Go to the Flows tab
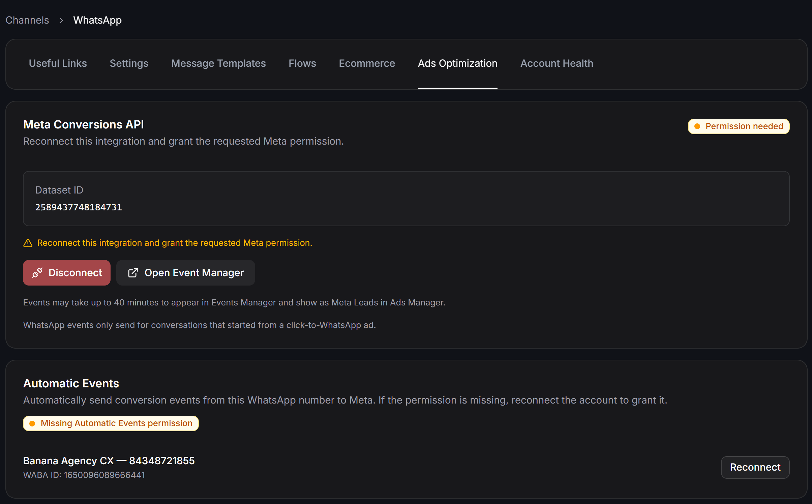Screen dimensions: 812x504 (x=302, y=63)
